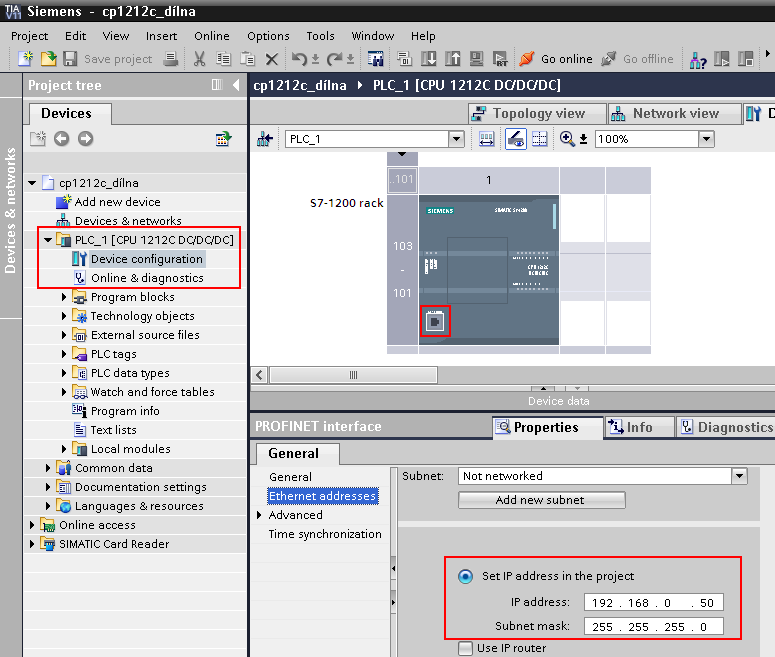
Task: Open the Online menu
Action: click(212, 36)
